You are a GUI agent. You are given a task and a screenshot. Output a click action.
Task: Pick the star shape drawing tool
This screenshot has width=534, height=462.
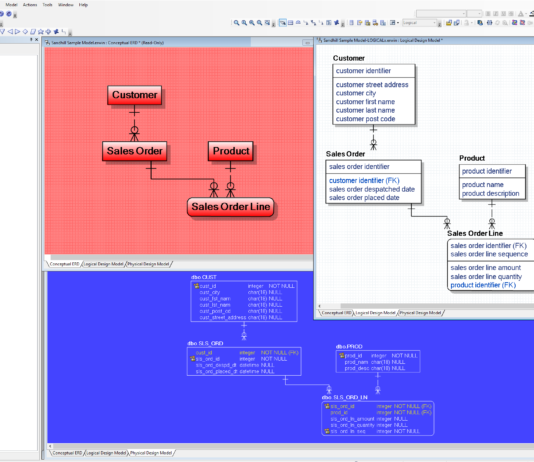point(41,32)
